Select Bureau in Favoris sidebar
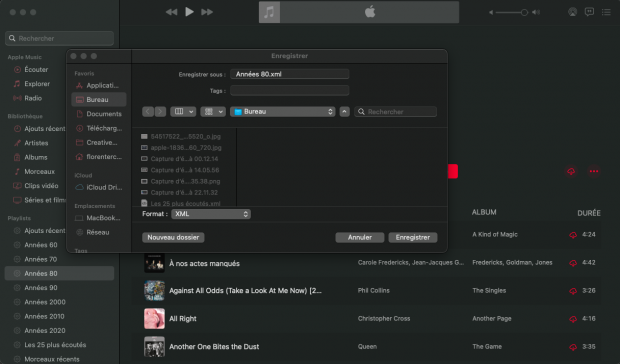620x364 pixels. [x=99, y=100]
